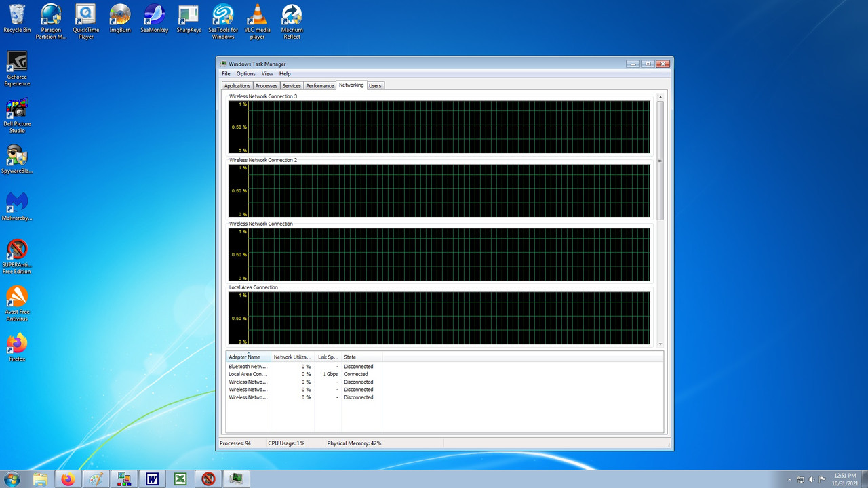868x488 pixels.
Task: Switch to the Services tab
Action: pyautogui.click(x=292, y=86)
